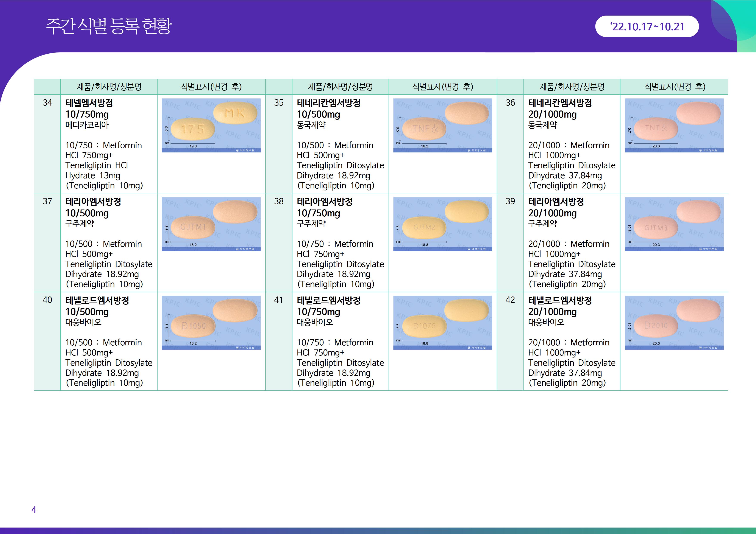Open the GJTM3 pink tablet image
The width and height of the screenshot is (756, 534).
[x=674, y=224]
